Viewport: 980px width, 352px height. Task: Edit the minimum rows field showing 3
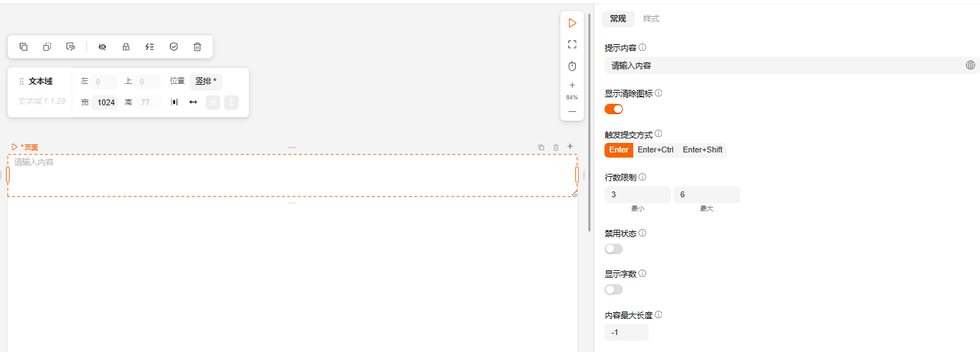638,194
